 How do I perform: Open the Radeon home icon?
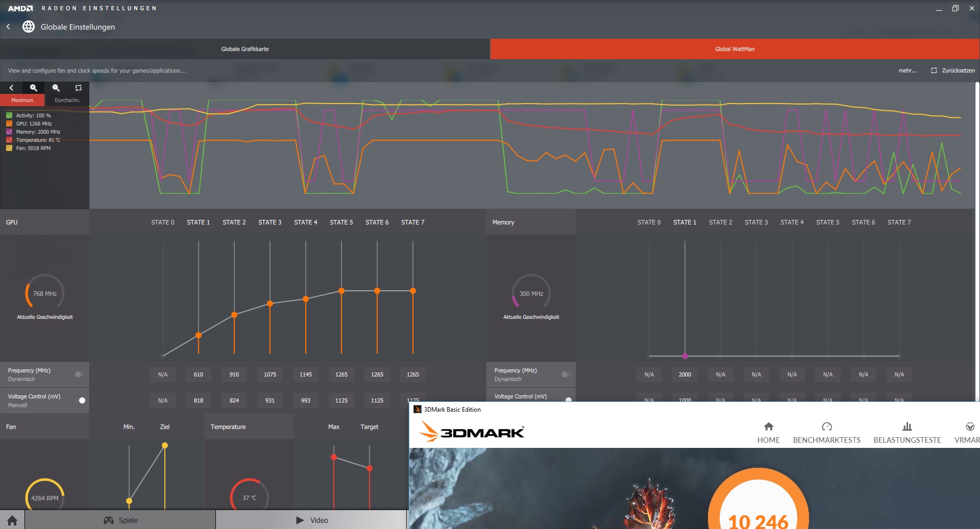[12, 520]
